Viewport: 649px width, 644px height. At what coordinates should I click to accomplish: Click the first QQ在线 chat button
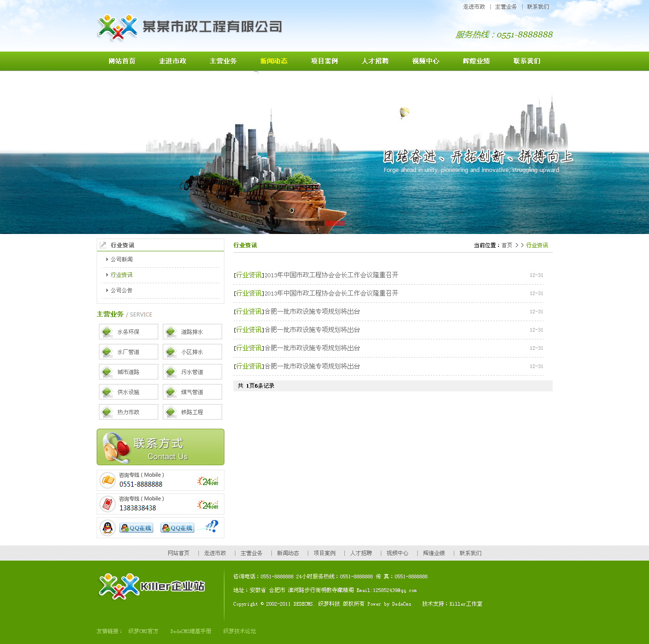coord(136,528)
